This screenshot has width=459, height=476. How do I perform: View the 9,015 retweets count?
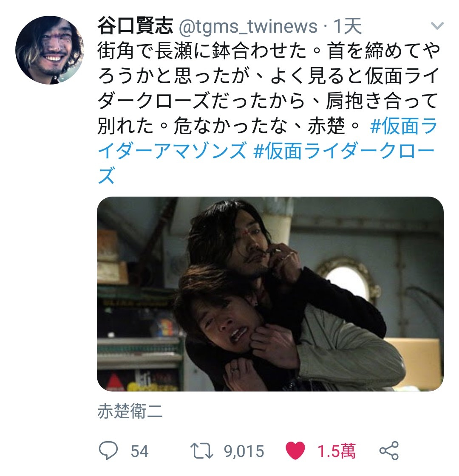click(244, 451)
